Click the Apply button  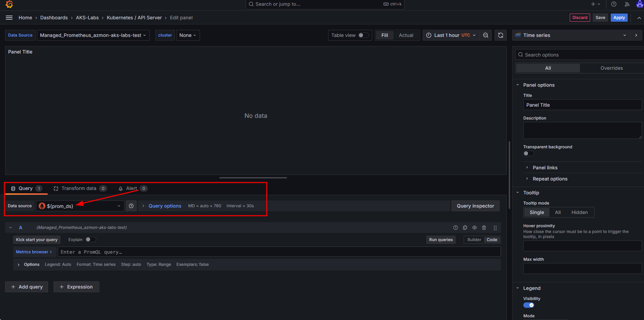(619, 18)
